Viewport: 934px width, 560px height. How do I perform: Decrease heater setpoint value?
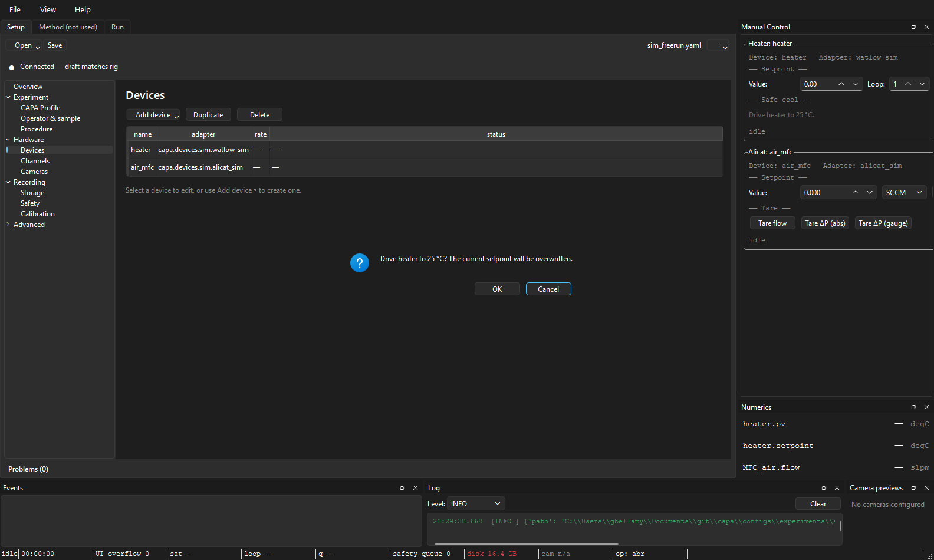tap(856, 84)
